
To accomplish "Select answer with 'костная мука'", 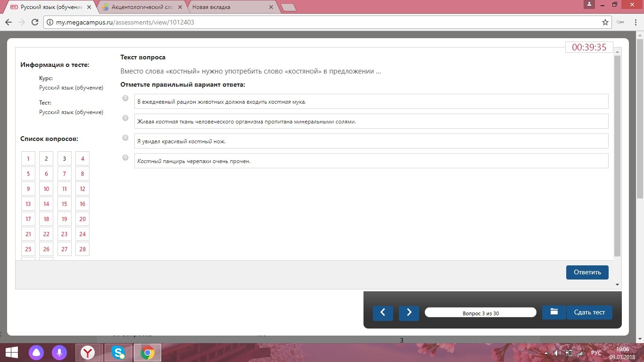I will (125, 98).
